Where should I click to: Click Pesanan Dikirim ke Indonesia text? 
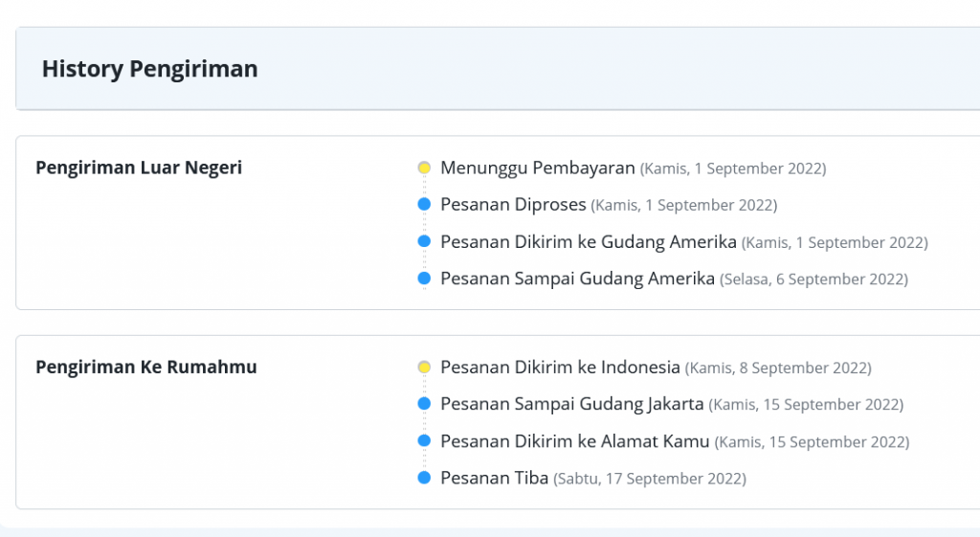coord(560,367)
